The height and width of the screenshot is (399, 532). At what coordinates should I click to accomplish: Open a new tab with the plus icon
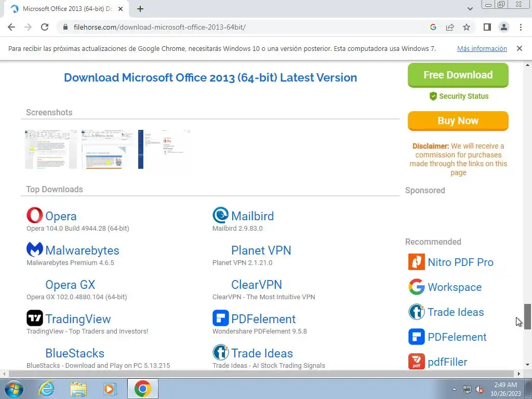click(140, 9)
